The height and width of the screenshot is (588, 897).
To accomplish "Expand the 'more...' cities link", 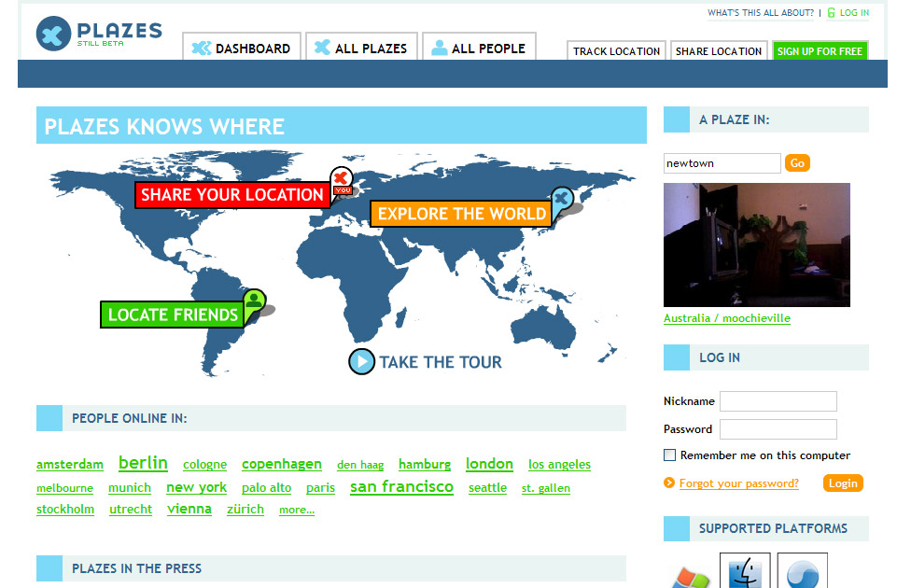I will 296,510.
